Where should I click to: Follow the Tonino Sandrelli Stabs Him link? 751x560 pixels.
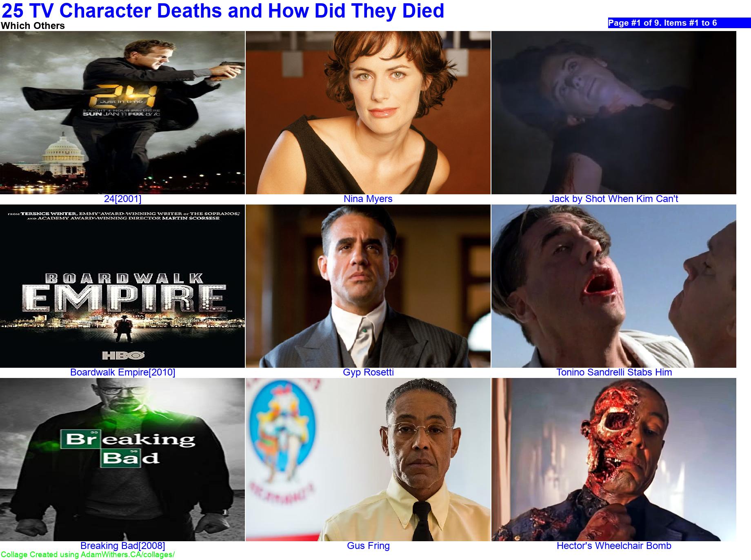(x=614, y=372)
